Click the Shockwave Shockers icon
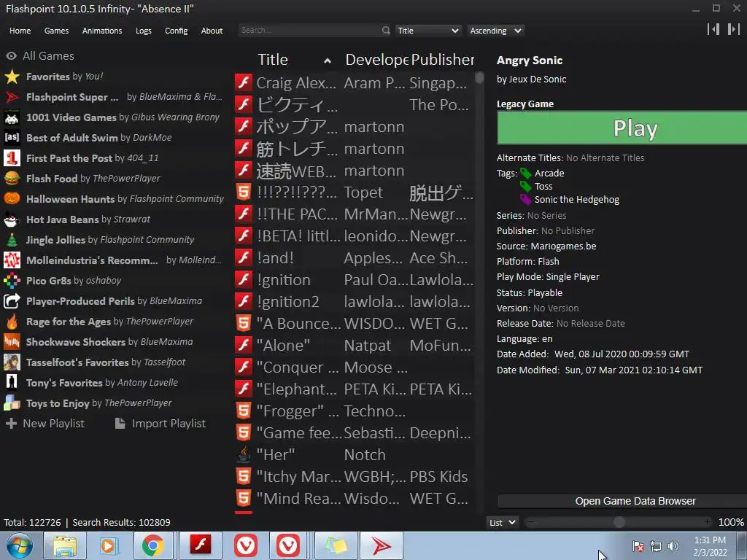Image resolution: width=747 pixels, height=560 pixels. 12,342
